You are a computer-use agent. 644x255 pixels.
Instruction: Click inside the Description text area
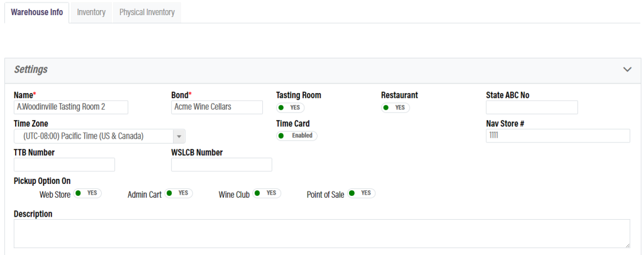tap(321, 234)
